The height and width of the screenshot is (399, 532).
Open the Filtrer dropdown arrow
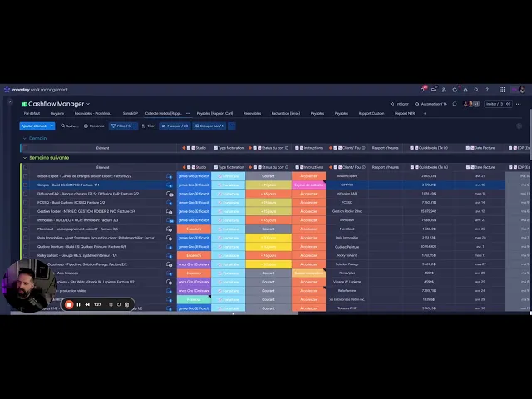click(x=135, y=126)
